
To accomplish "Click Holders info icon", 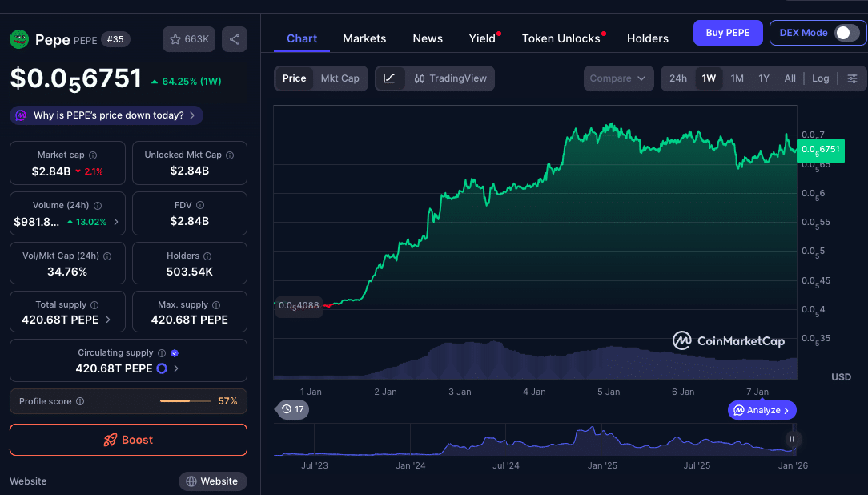I will pos(207,256).
